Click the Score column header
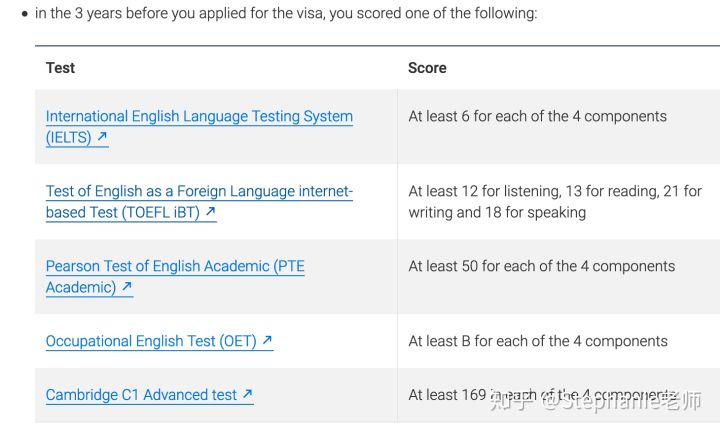 point(427,68)
